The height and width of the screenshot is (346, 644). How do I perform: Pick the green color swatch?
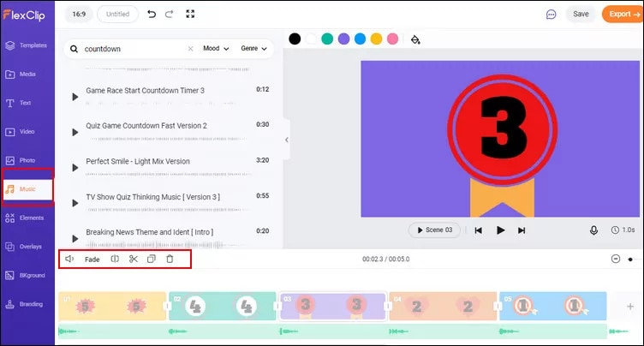tap(327, 39)
